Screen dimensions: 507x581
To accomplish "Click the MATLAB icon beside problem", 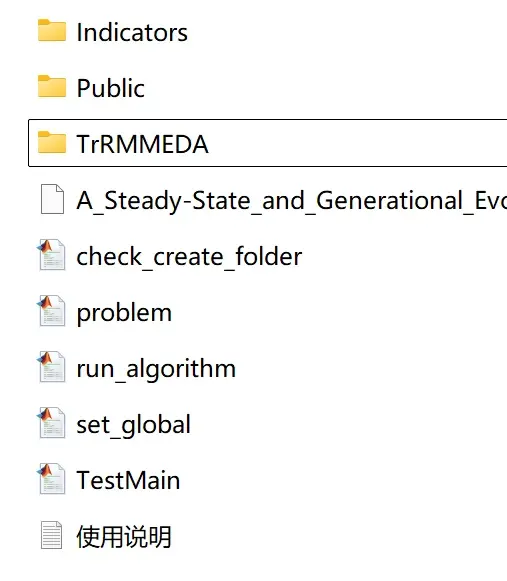I will coord(51,311).
